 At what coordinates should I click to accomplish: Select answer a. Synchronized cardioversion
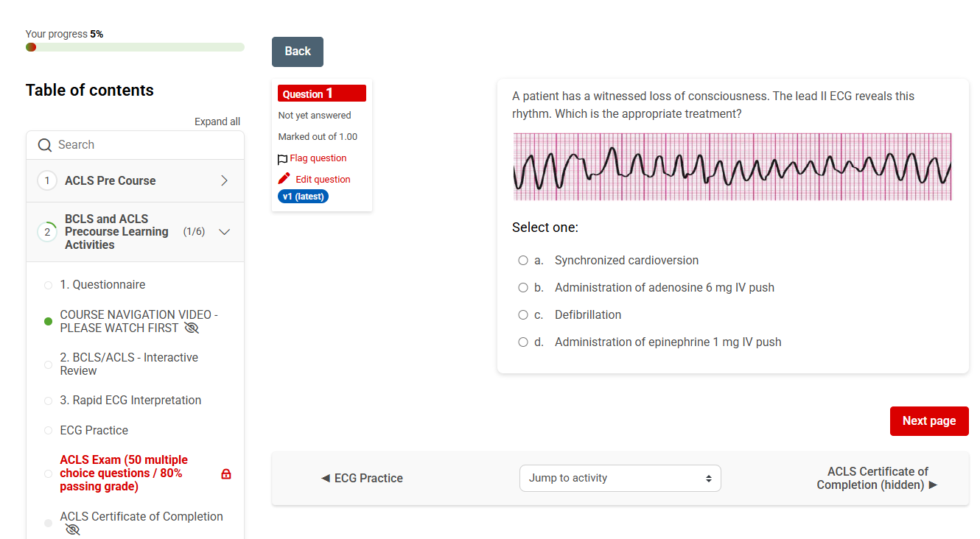[523, 261]
